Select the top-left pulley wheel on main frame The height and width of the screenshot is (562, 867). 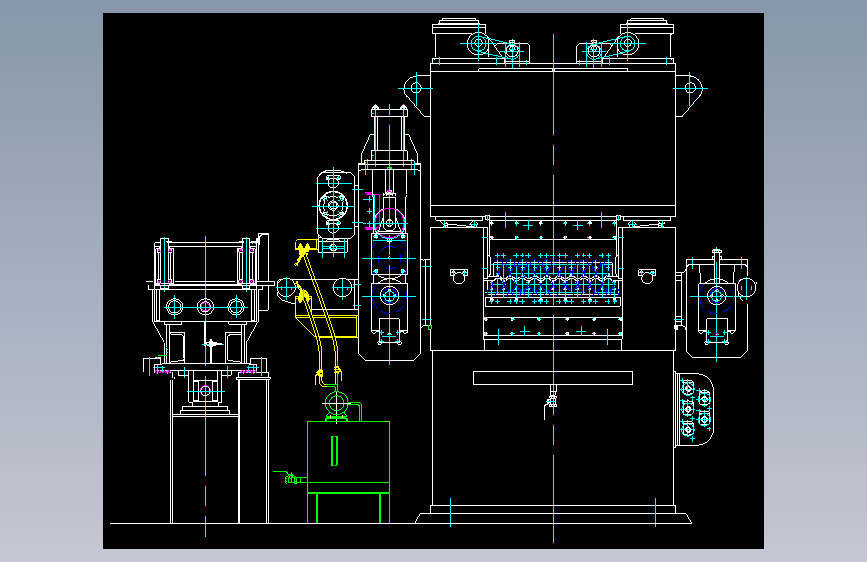479,43
